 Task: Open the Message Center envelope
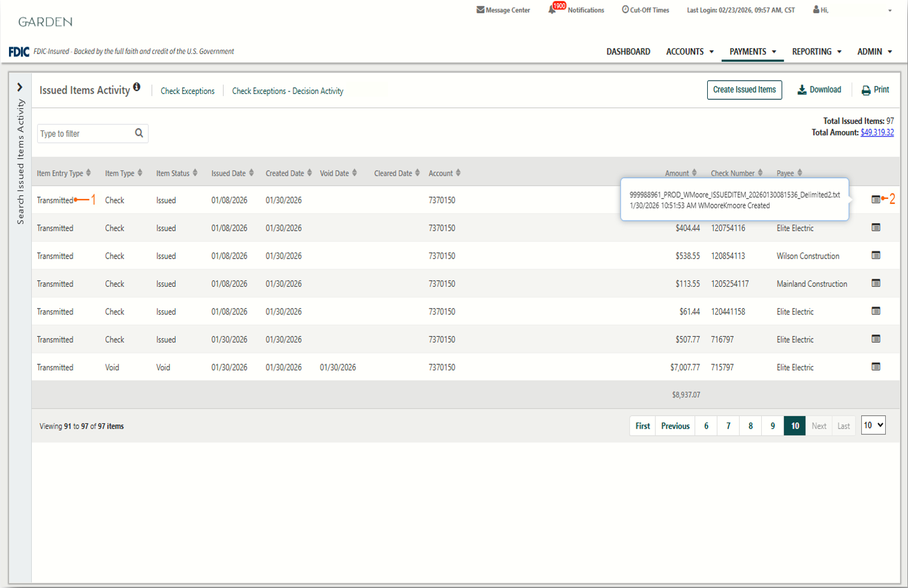point(480,10)
